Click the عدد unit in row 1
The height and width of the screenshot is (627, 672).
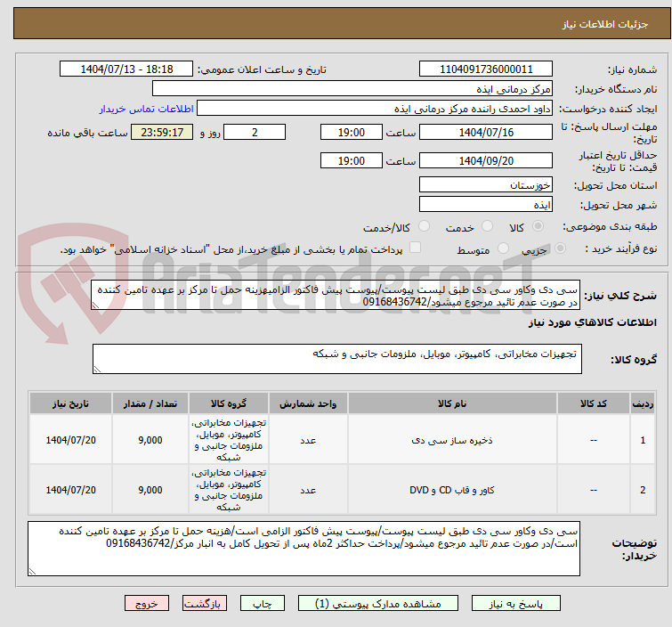pos(308,440)
